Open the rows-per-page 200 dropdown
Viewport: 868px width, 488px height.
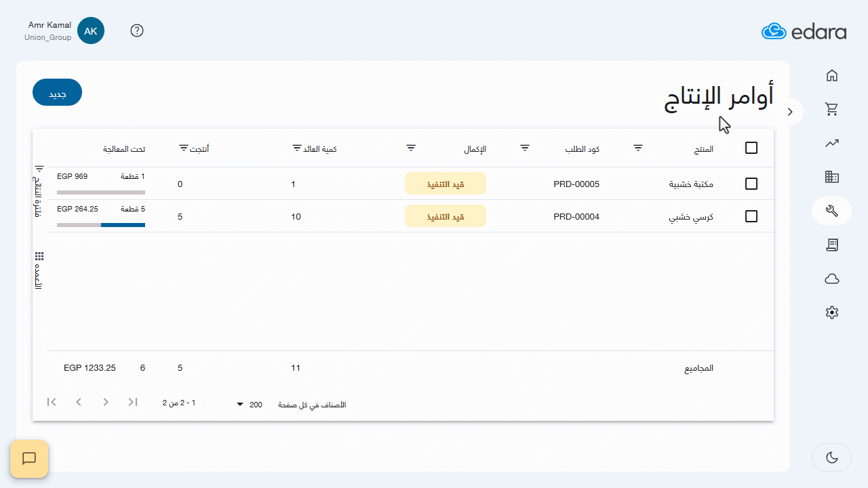point(248,405)
